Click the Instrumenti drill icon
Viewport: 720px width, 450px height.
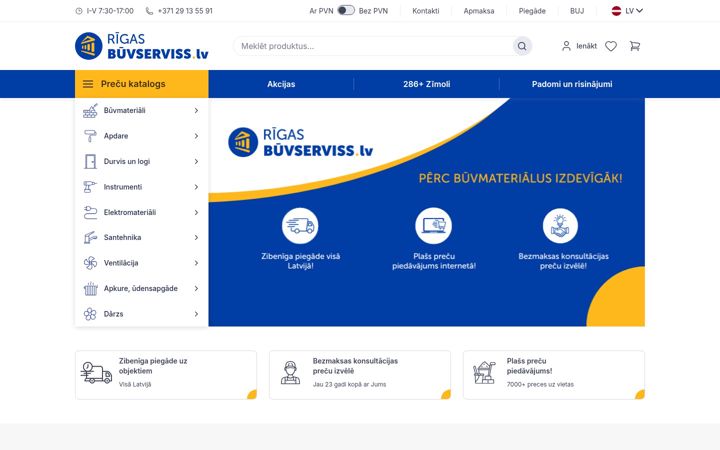pyautogui.click(x=90, y=187)
